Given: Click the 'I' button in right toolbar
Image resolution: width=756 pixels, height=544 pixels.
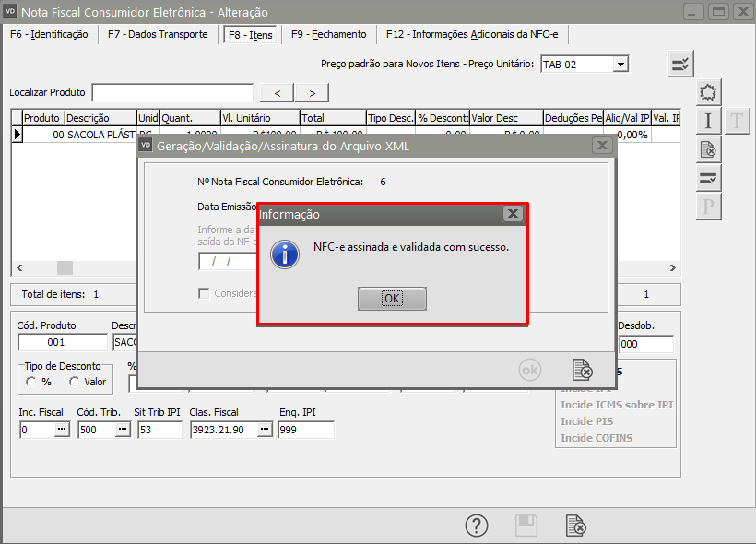Looking at the screenshot, I should coord(708,121).
